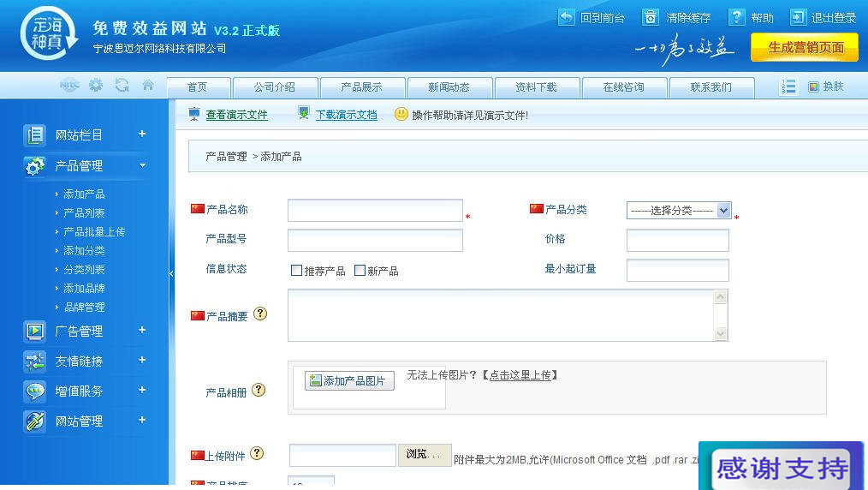
Task: Select 产品批量上传 in the sidebar
Action: pos(94,231)
